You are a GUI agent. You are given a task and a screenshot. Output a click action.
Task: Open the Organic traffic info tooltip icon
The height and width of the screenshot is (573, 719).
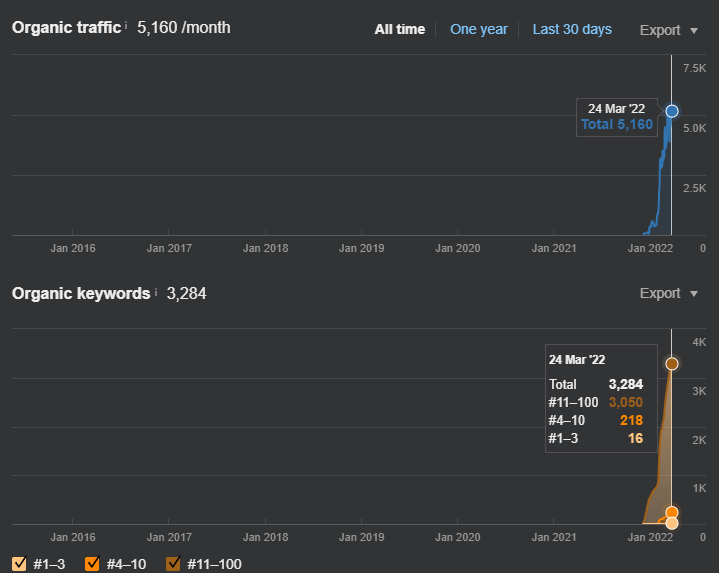click(x=126, y=25)
